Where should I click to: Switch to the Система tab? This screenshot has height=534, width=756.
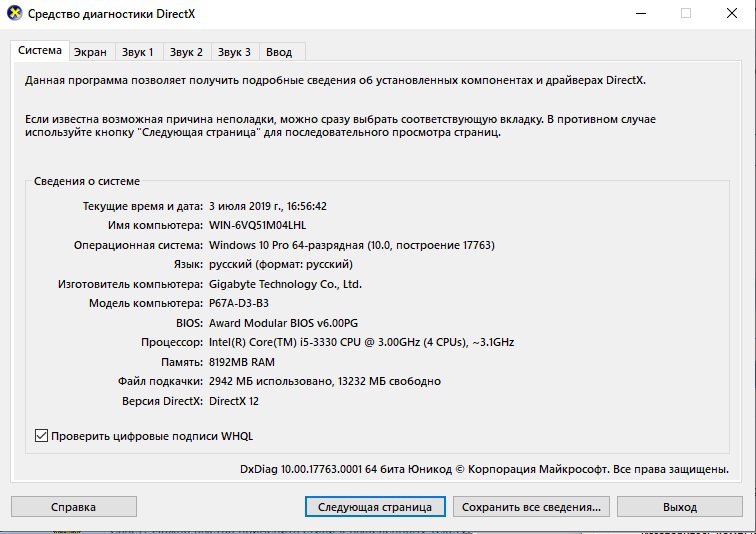coord(40,51)
